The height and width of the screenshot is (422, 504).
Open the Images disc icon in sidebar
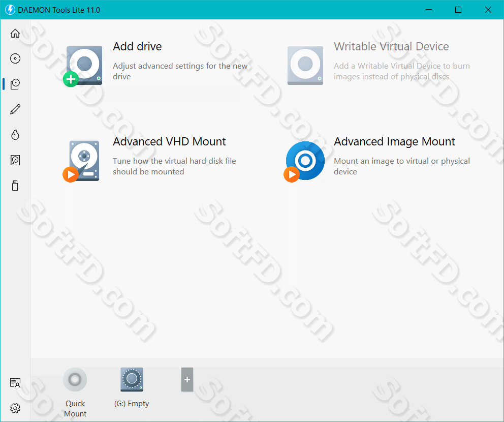[15, 58]
